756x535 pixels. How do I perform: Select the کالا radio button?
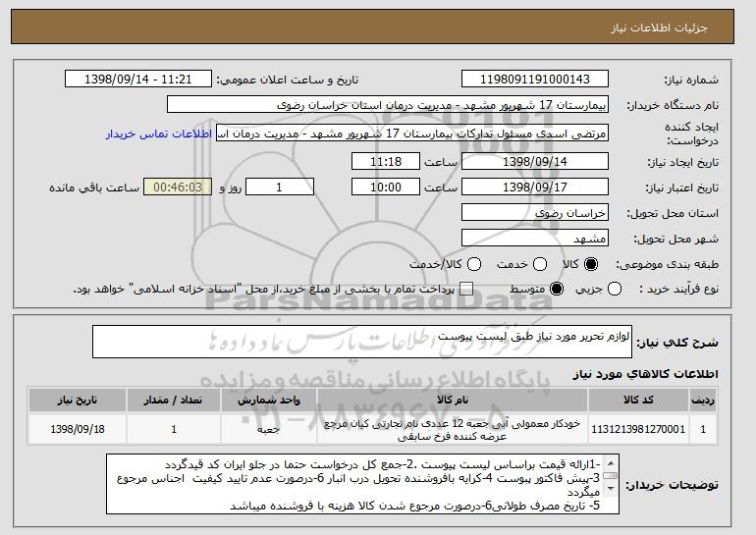[x=591, y=264]
